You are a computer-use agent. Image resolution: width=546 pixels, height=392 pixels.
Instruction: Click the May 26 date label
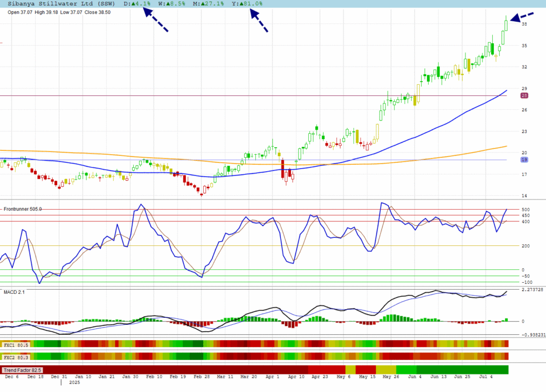point(391,377)
